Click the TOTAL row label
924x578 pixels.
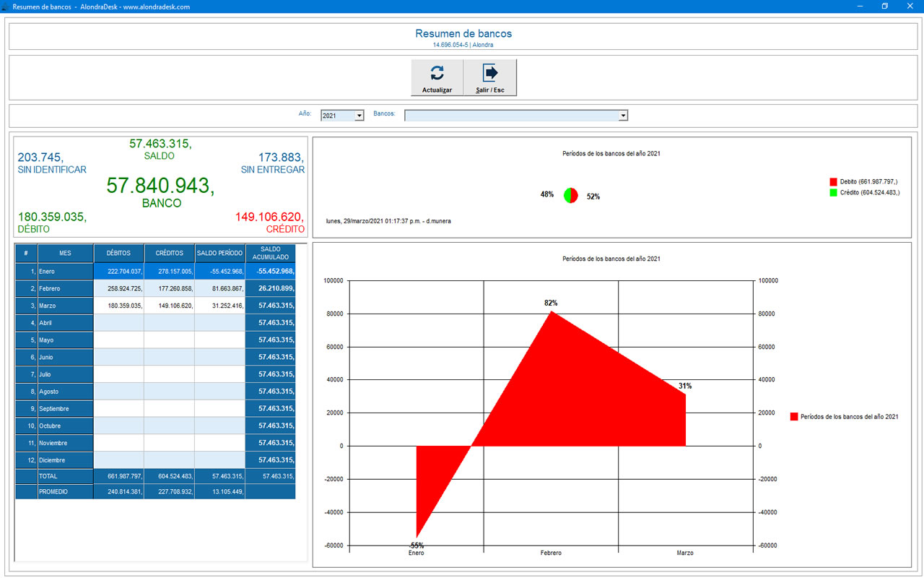pyautogui.click(x=65, y=477)
